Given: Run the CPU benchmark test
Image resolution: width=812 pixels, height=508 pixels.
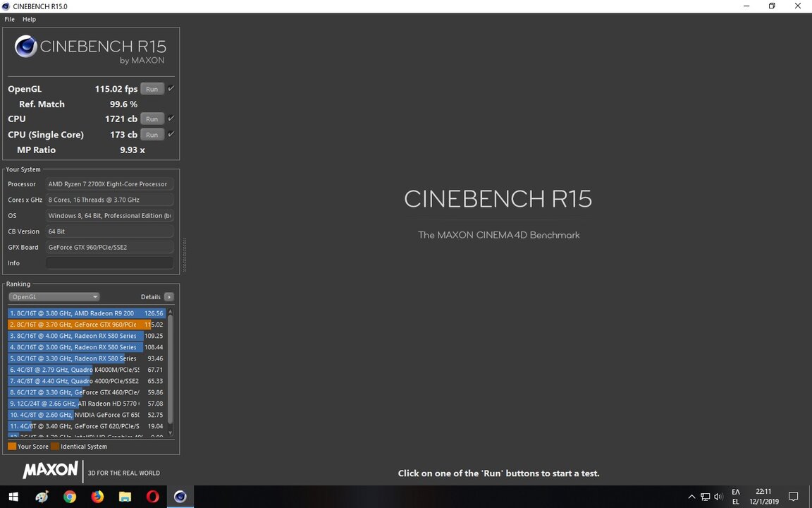Looking at the screenshot, I should point(152,119).
